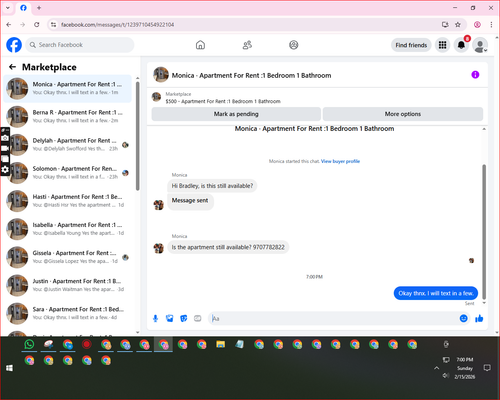Click the $500 Apartment For Rent listing text
500x400 pixels.
pyautogui.click(x=223, y=101)
